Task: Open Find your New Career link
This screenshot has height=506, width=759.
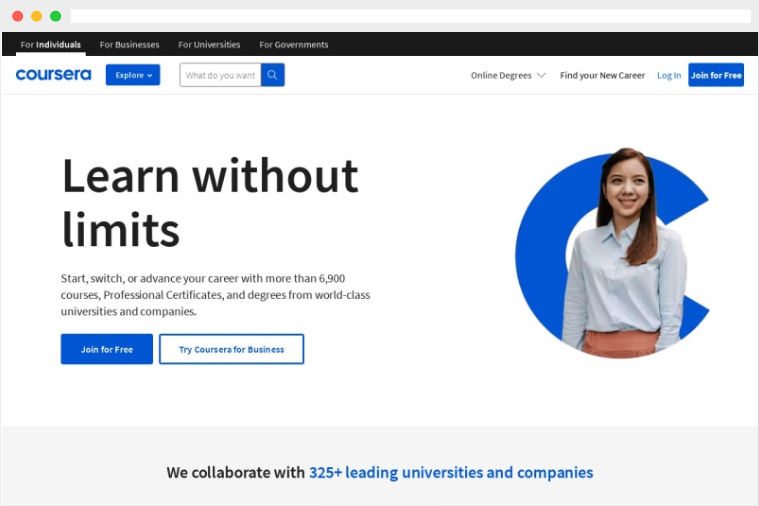Action: [602, 76]
